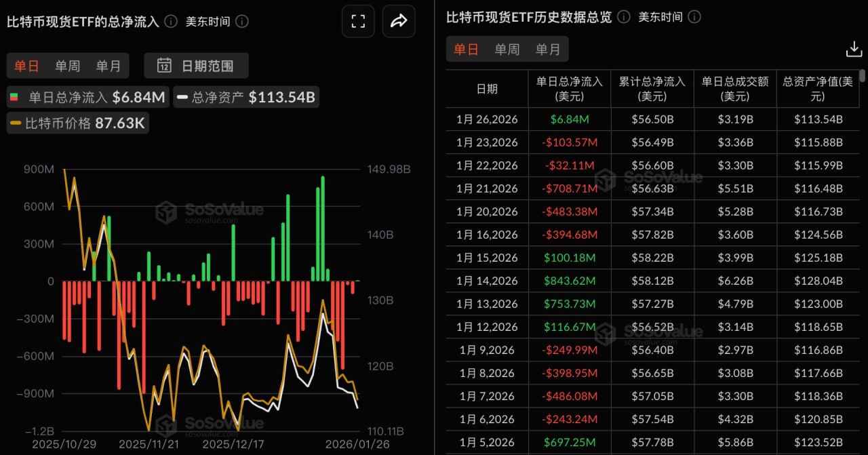Toggle 总净资产 legend line visibility

[245, 97]
